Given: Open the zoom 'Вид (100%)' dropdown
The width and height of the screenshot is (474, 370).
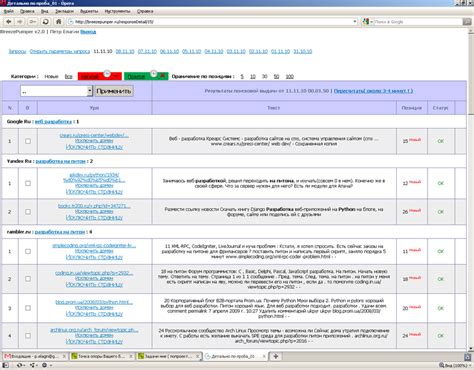Looking at the screenshot, I should pos(456,365).
